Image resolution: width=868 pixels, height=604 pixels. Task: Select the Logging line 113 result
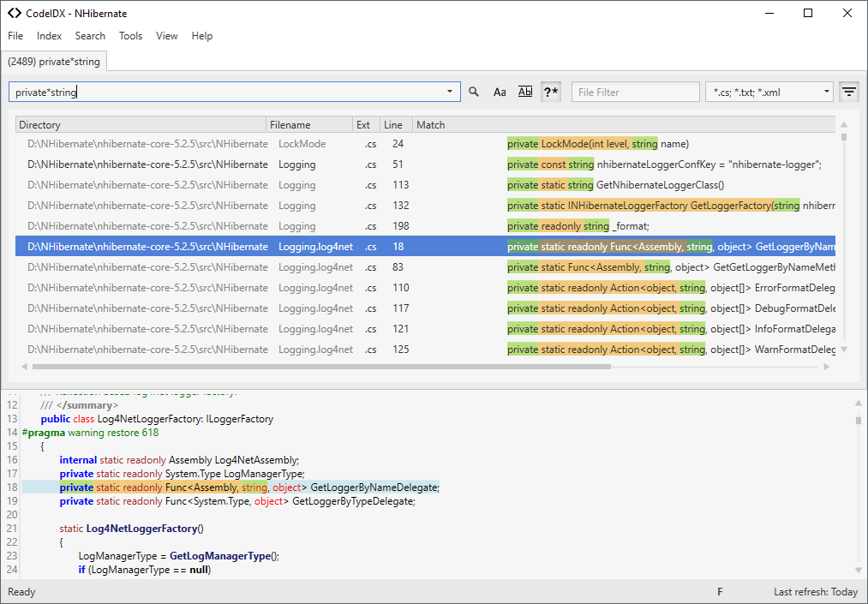[x=425, y=185]
